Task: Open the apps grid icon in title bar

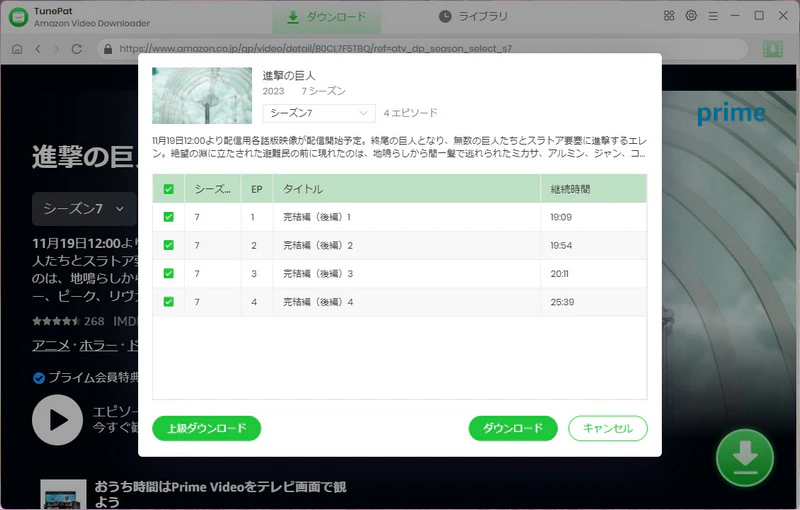Action: coord(669,16)
